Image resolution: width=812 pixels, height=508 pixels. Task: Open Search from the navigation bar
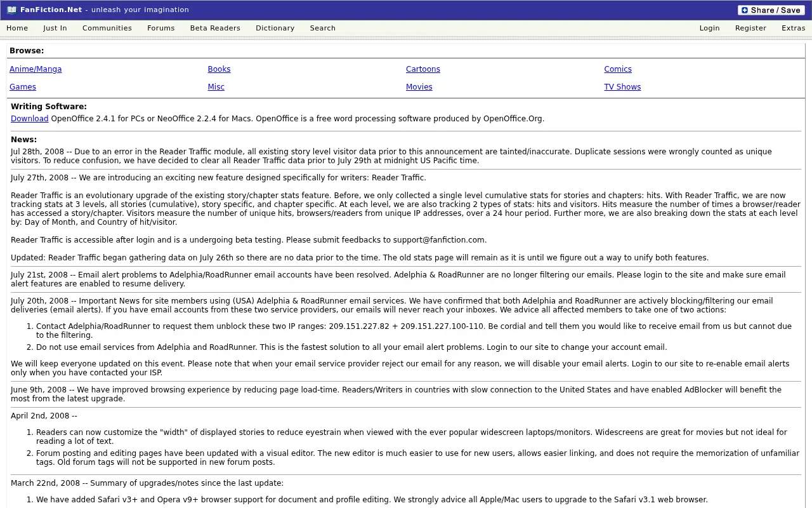pyautogui.click(x=322, y=28)
